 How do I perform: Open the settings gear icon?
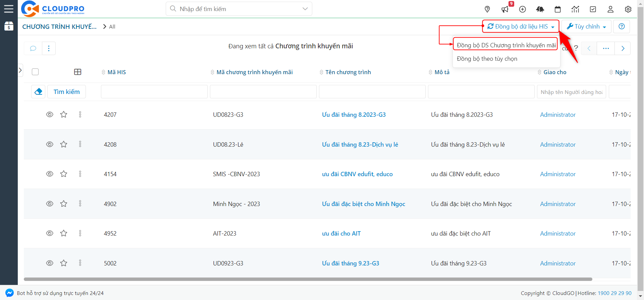click(x=628, y=9)
